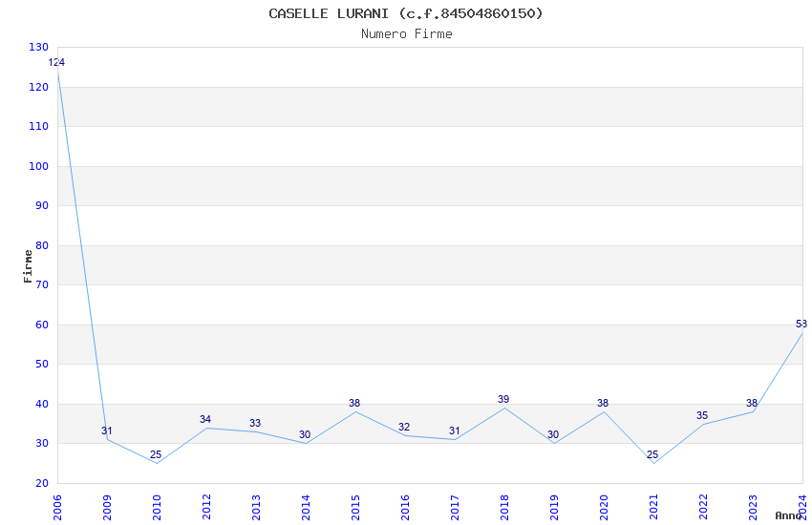Click the x-axis year label '2014'
Image resolution: width=812 pixels, height=525 pixels.
[x=306, y=508]
